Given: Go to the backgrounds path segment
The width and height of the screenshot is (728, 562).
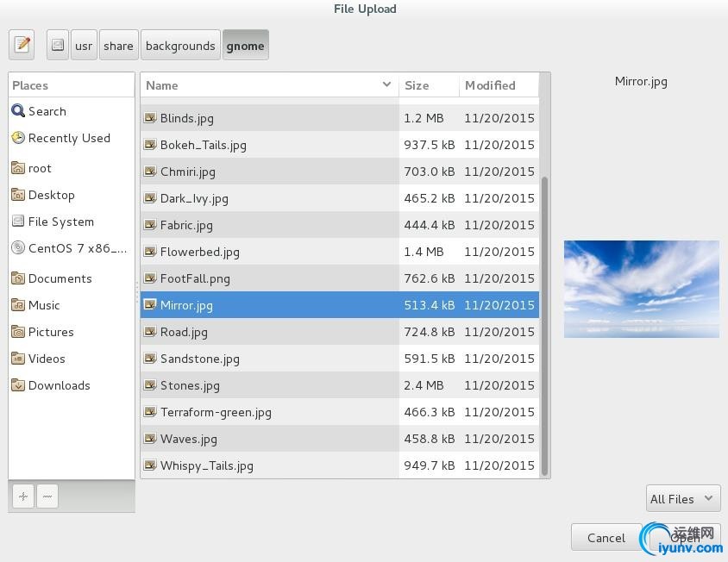Looking at the screenshot, I should 180,45.
